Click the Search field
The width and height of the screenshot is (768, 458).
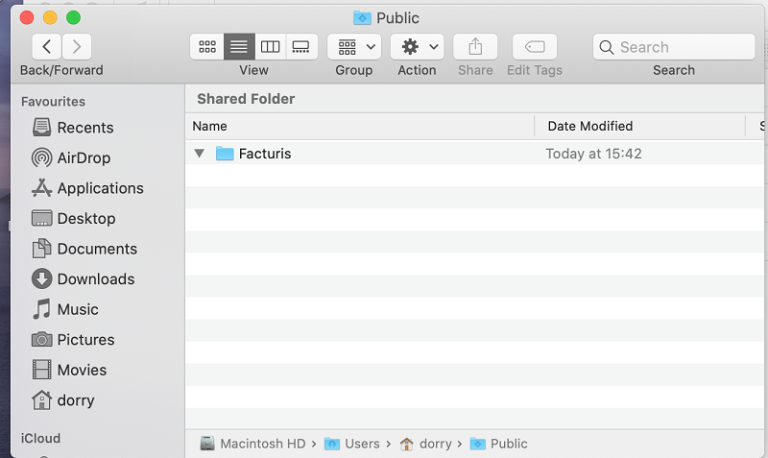(x=674, y=47)
